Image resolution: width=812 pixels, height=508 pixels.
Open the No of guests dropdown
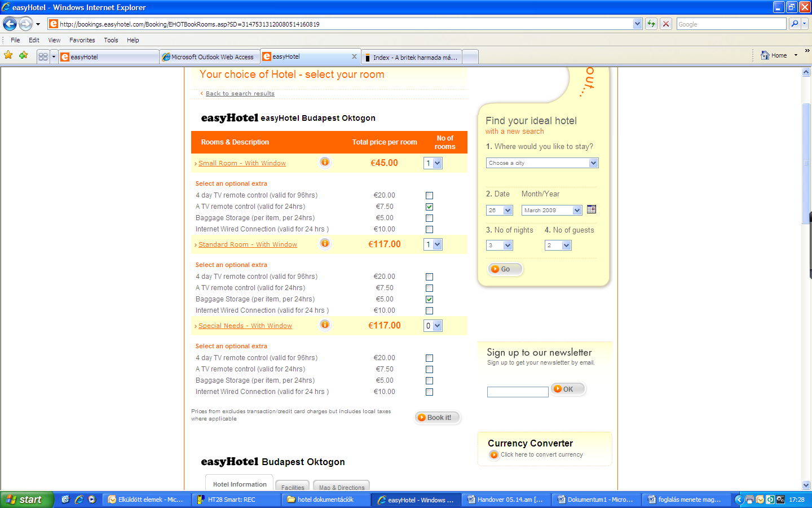pos(558,245)
